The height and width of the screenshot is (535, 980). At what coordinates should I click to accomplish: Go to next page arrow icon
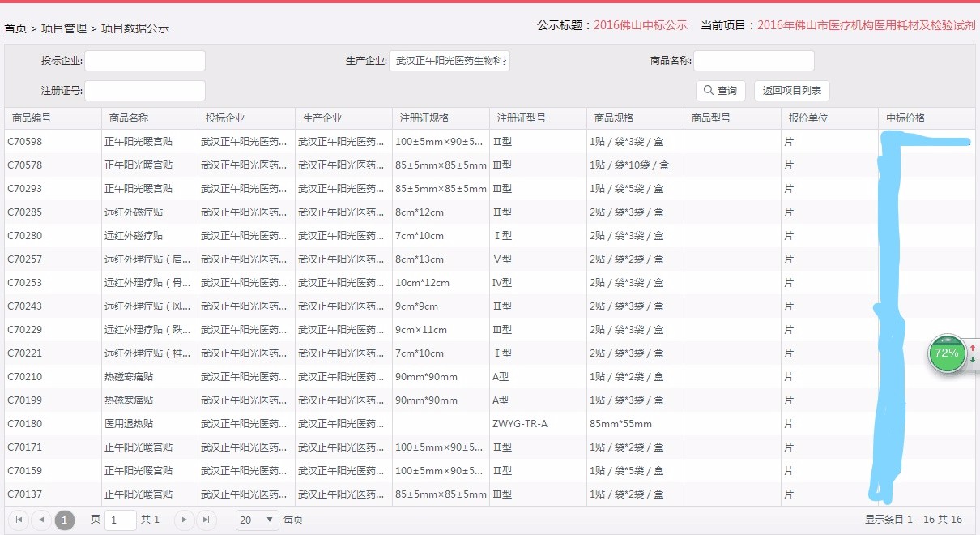[184, 520]
